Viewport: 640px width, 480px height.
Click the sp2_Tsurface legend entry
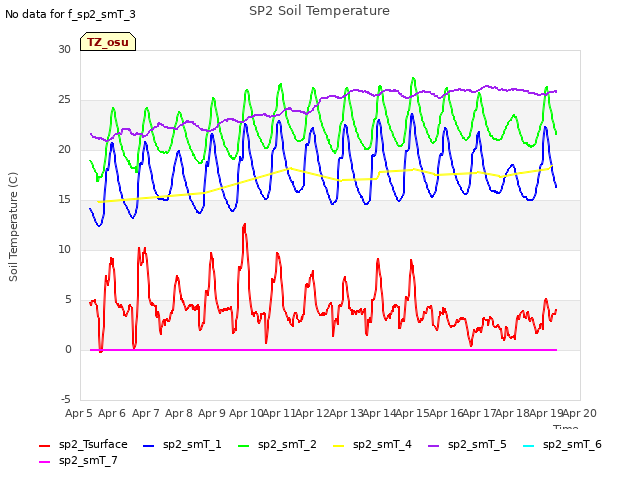tap(83, 444)
